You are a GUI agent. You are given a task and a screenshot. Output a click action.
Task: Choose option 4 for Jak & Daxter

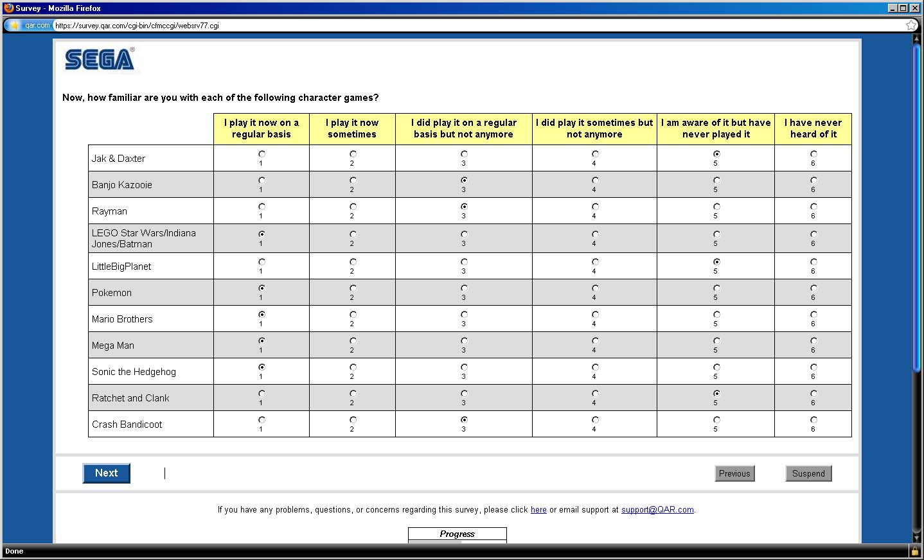pyautogui.click(x=595, y=154)
